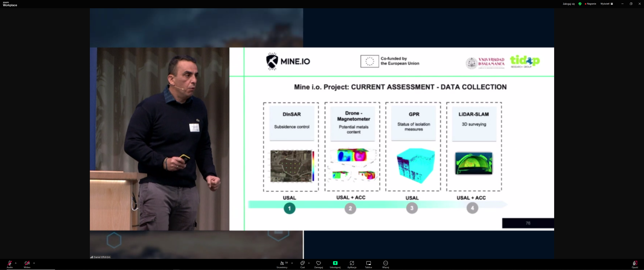Click Zaloguj się sign-in link
This screenshot has width=644, height=270.
(x=569, y=4)
